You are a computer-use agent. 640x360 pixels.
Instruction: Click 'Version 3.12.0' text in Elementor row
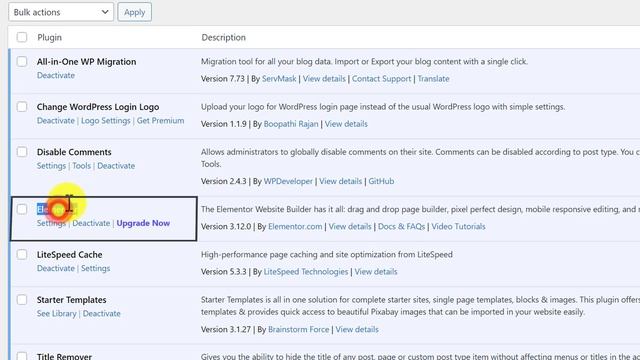pyautogui.click(x=226, y=227)
